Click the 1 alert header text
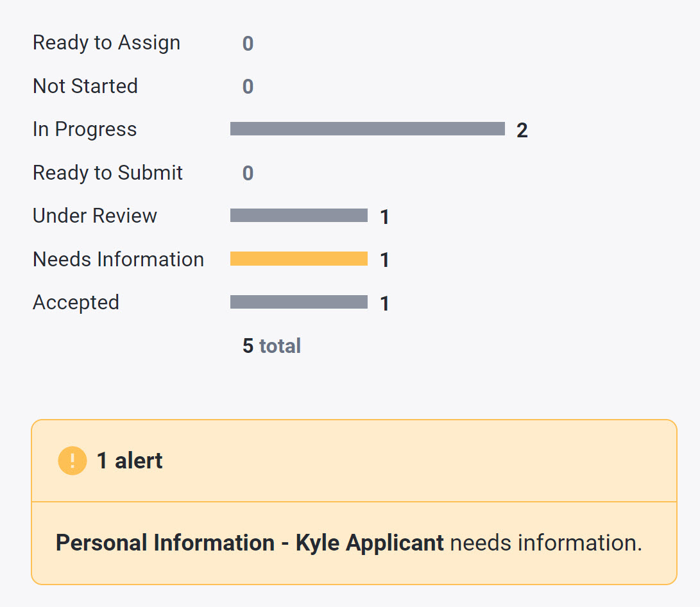 130,461
